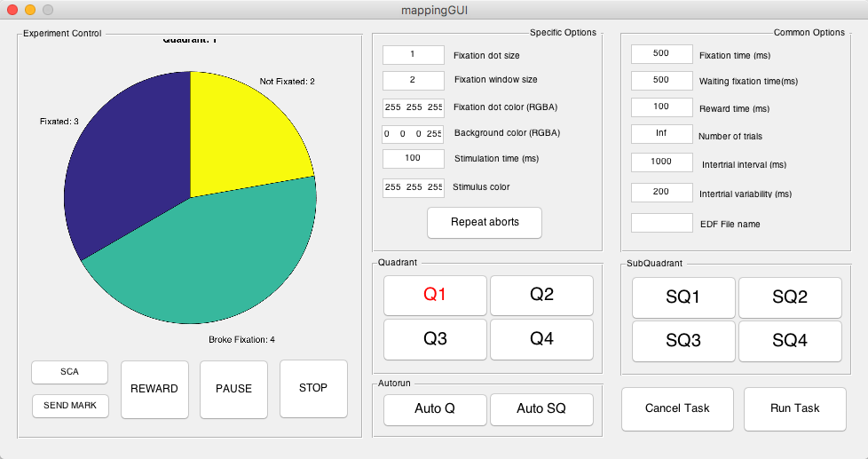This screenshot has width=868, height=459.
Task: Click the SEND MARK button
Action: click(x=70, y=406)
